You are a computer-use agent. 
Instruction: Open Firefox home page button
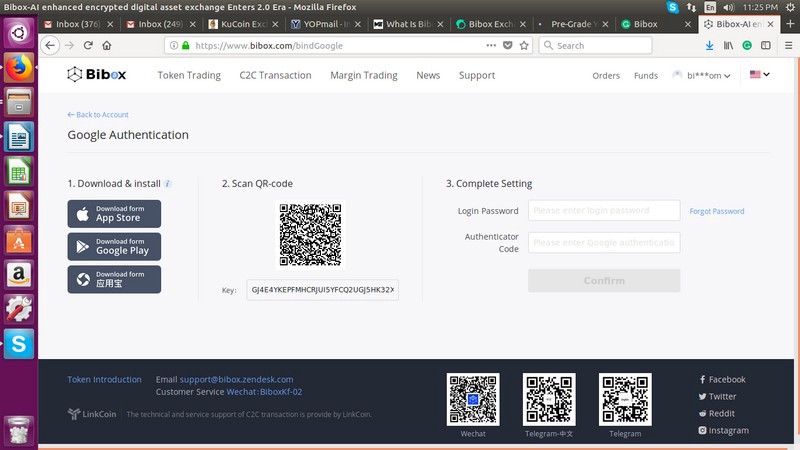[x=107, y=45]
